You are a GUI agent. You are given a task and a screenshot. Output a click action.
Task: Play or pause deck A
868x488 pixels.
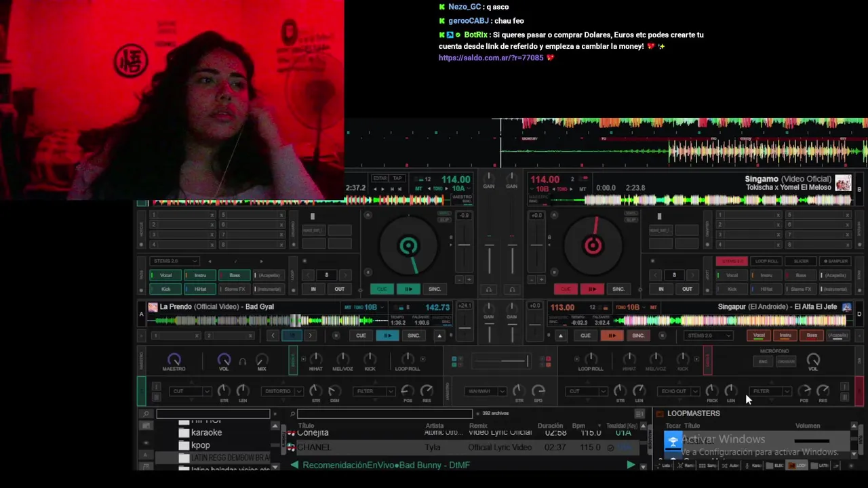point(408,289)
